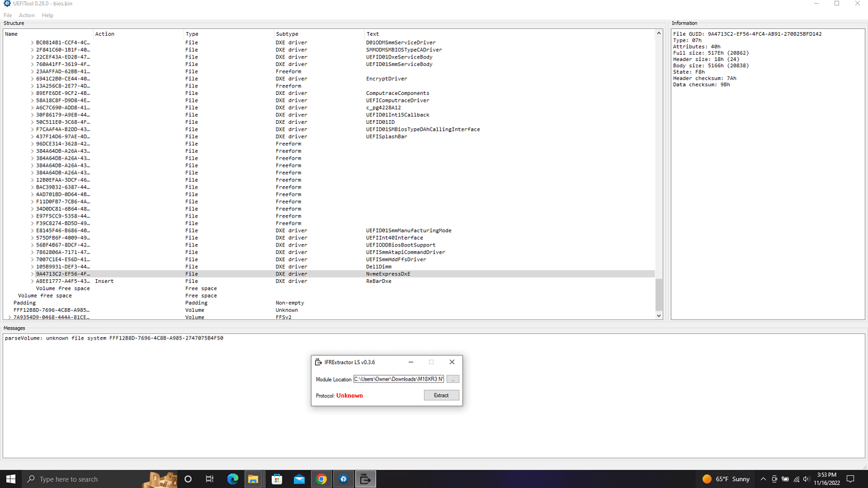Open the Windows Start menu
868x488 pixels.
(x=11, y=479)
